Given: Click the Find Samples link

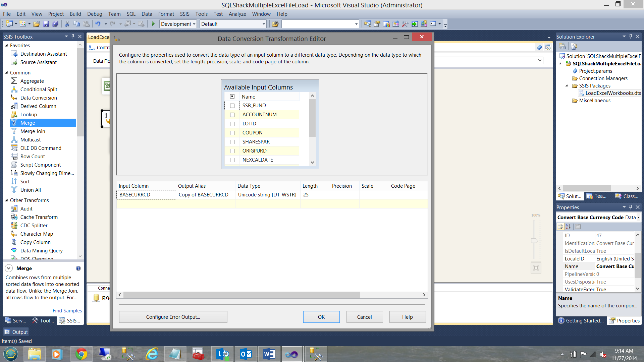Looking at the screenshot, I should pyautogui.click(x=67, y=311).
